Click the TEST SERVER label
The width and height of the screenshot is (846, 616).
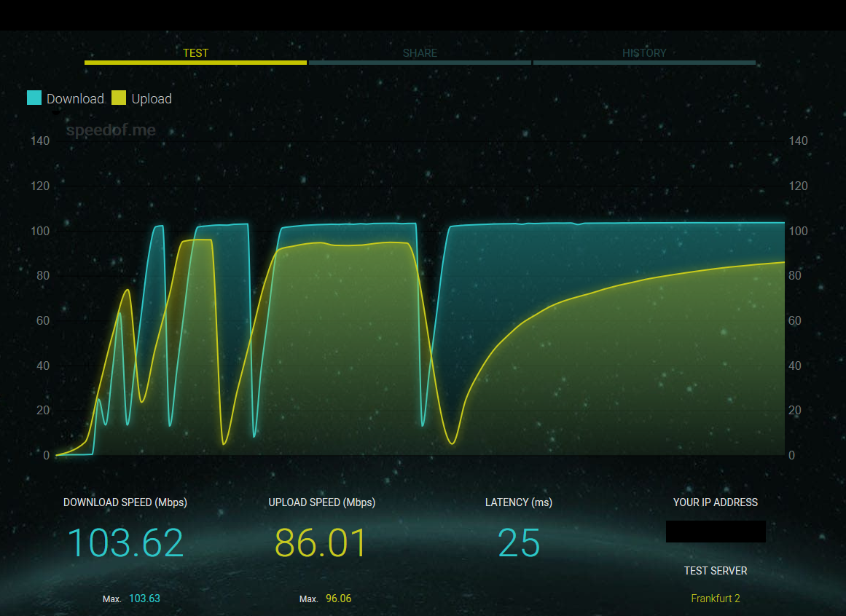pos(716,571)
